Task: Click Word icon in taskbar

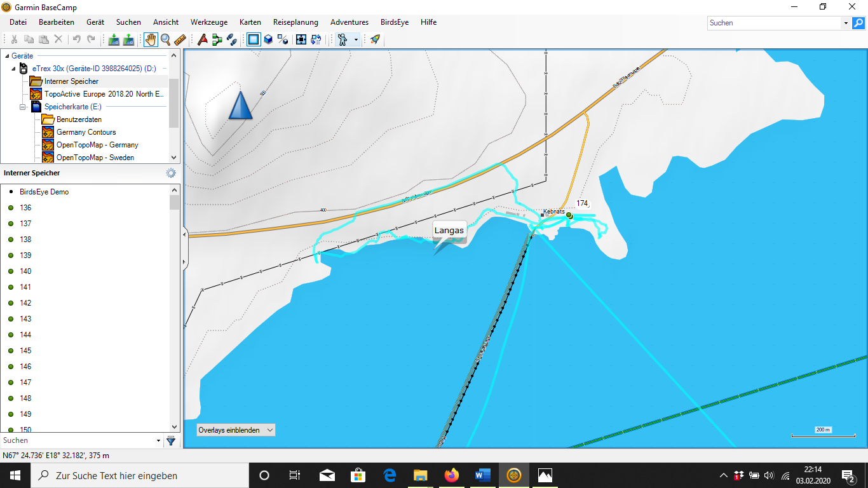Action: tap(483, 475)
